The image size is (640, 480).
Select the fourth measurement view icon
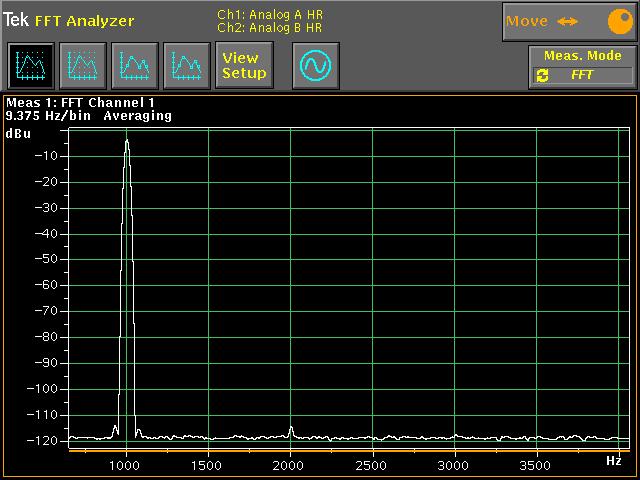(x=187, y=66)
